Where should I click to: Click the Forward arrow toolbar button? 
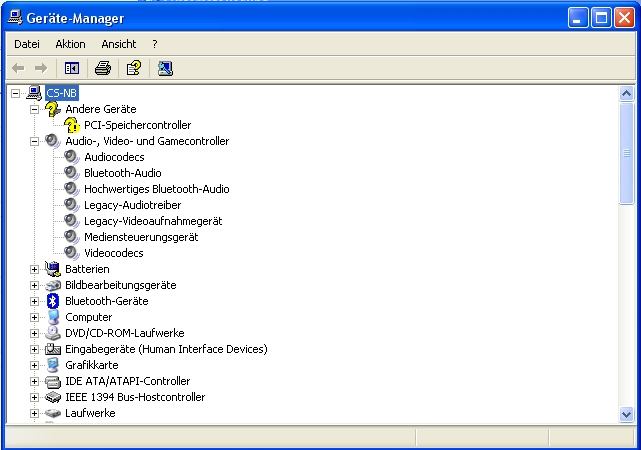click(41, 68)
